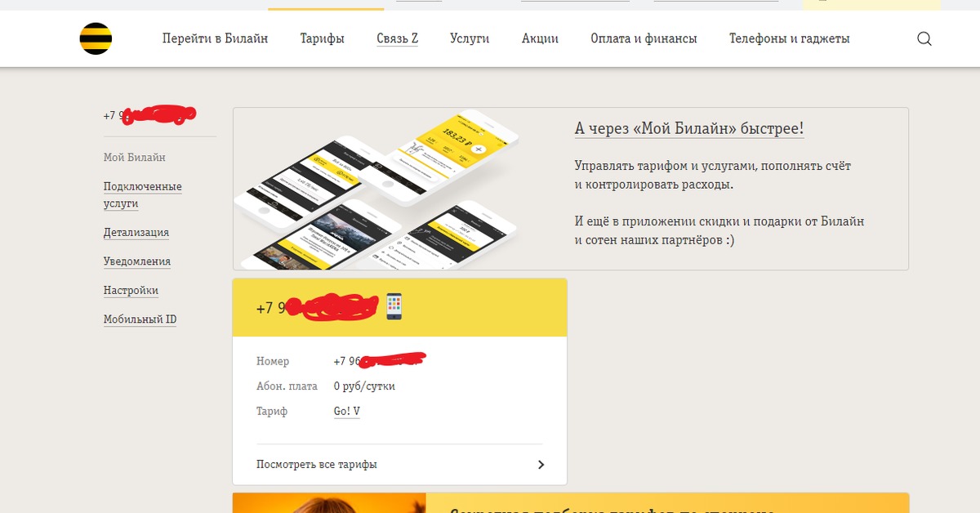This screenshot has height=513, width=980.
Task: Open the 'Перейти в Билайн' menu
Action: tap(215, 38)
